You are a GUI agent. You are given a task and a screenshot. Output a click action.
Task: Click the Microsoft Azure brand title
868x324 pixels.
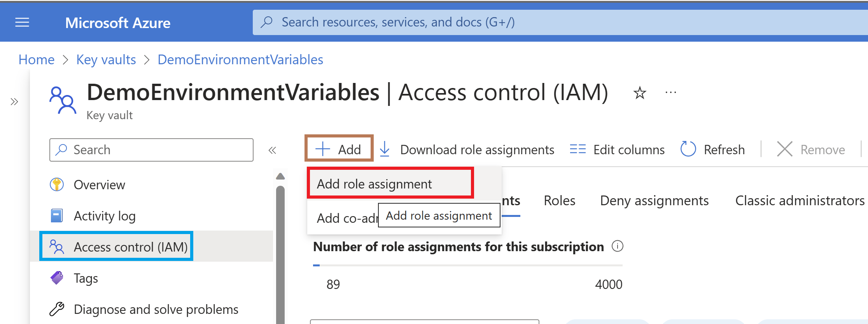118,23
